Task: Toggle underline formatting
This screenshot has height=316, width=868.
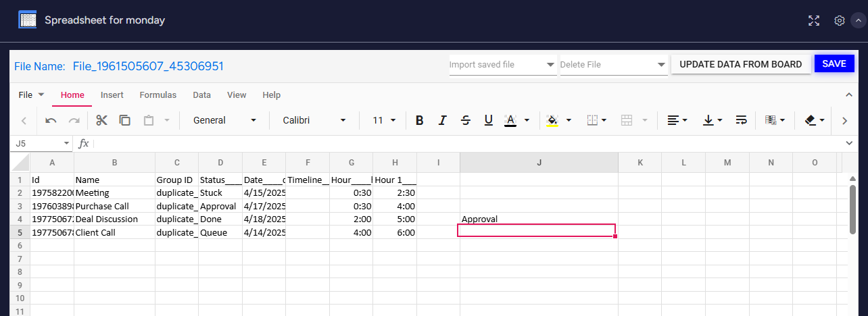Action: pyautogui.click(x=488, y=120)
